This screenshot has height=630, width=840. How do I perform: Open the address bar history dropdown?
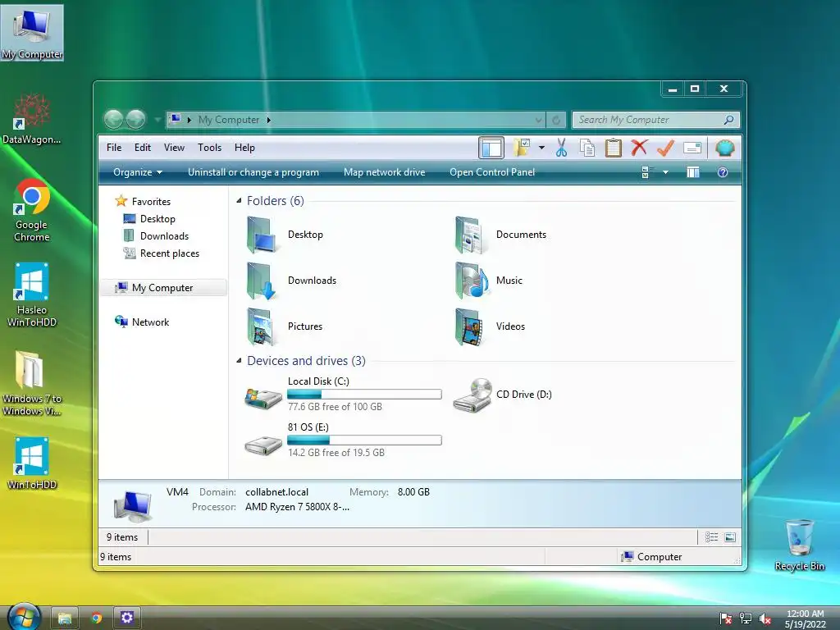coord(539,120)
